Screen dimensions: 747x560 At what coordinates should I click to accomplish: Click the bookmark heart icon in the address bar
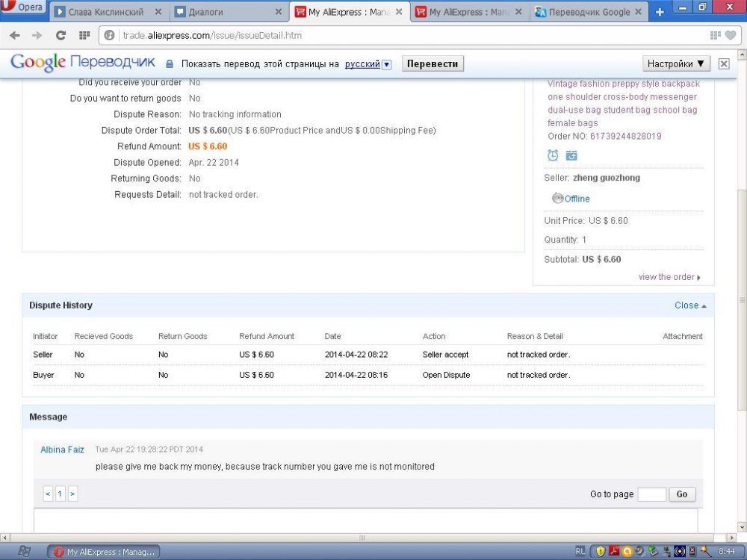coord(730,35)
